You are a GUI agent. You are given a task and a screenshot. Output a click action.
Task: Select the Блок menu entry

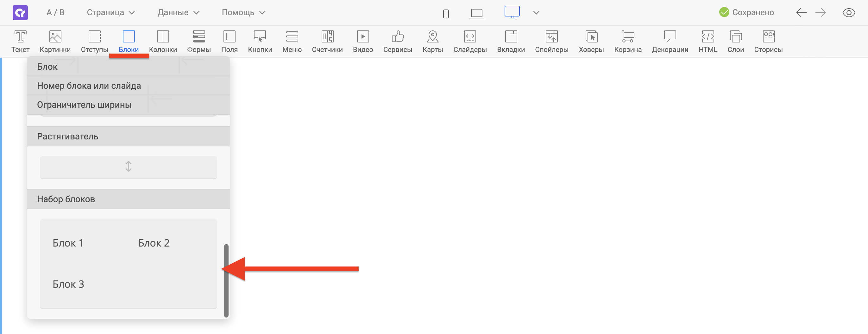pos(129,67)
